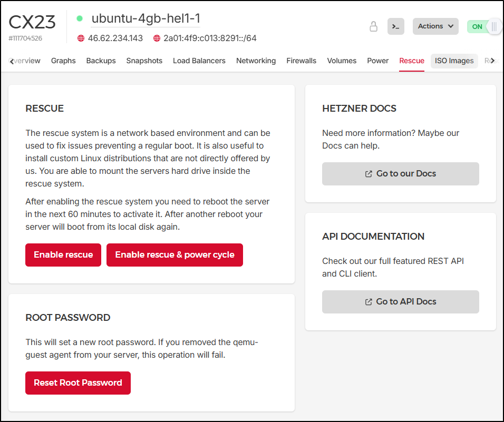Click the globe icon beside IPv4 address

click(x=81, y=38)
